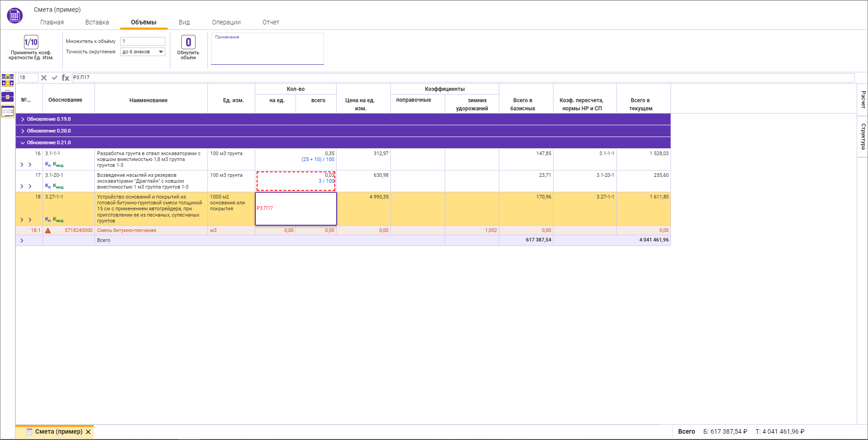Click the editing cell with Р3.П17
The height and width of the screenshot is (440, 868).
coord(296,208)
